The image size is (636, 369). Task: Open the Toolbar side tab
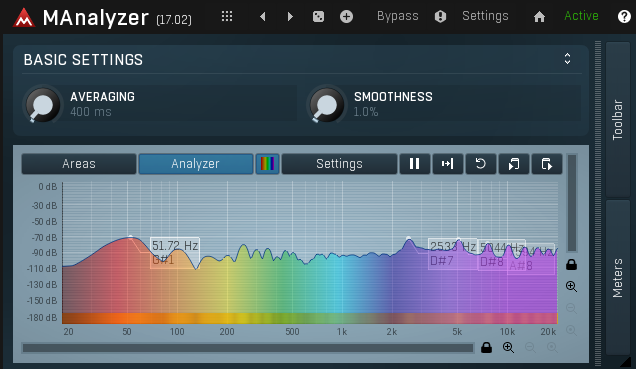[x=618, y=120]
